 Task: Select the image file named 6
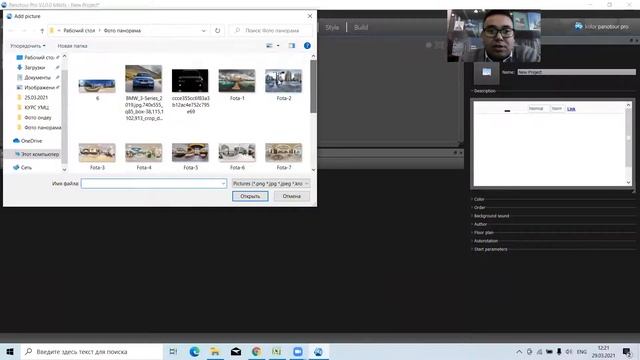click(x=97, y=87)
